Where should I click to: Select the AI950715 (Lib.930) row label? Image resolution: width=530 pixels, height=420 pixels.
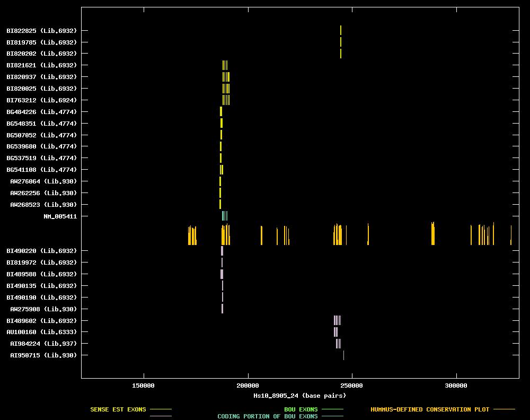click(43, 355)
